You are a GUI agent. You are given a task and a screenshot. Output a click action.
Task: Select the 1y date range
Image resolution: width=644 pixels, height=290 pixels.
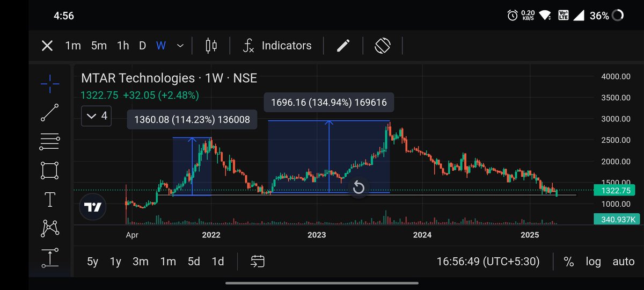(x=115, y=262)
